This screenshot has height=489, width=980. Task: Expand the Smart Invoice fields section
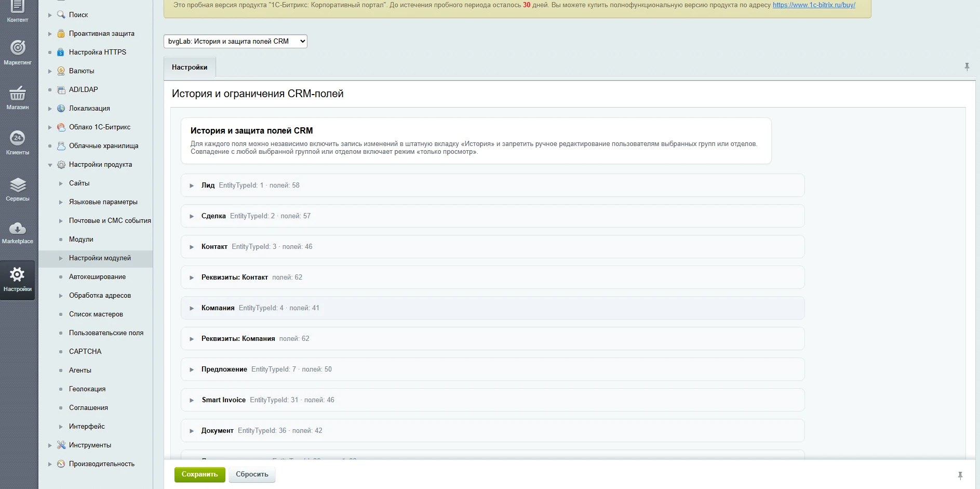click(492, 400)
